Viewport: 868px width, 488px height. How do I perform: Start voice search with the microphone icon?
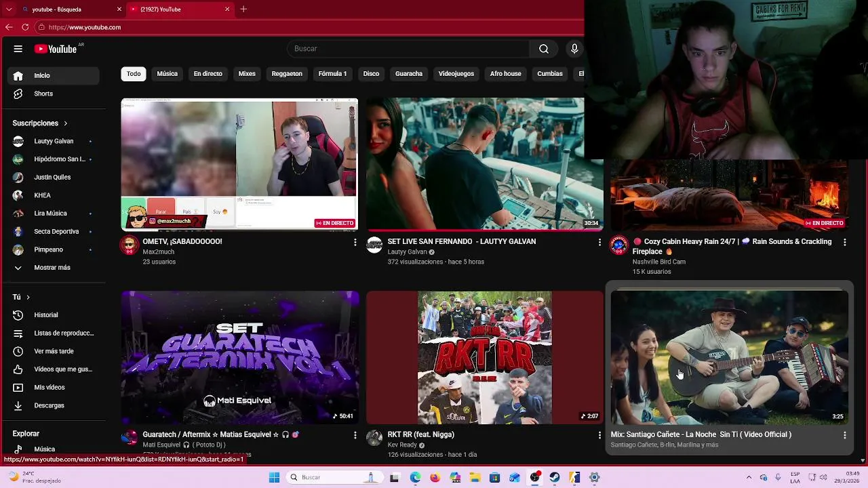click(x=574, y=49)
